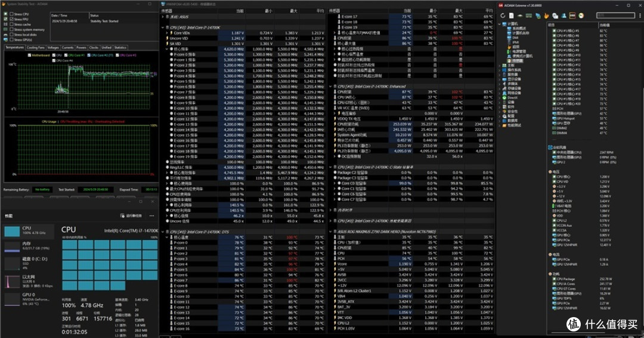This screenshot has width=644, height=338.
Task: Select the CPU performance item in Task Manager
Action: tap(28, 231)
